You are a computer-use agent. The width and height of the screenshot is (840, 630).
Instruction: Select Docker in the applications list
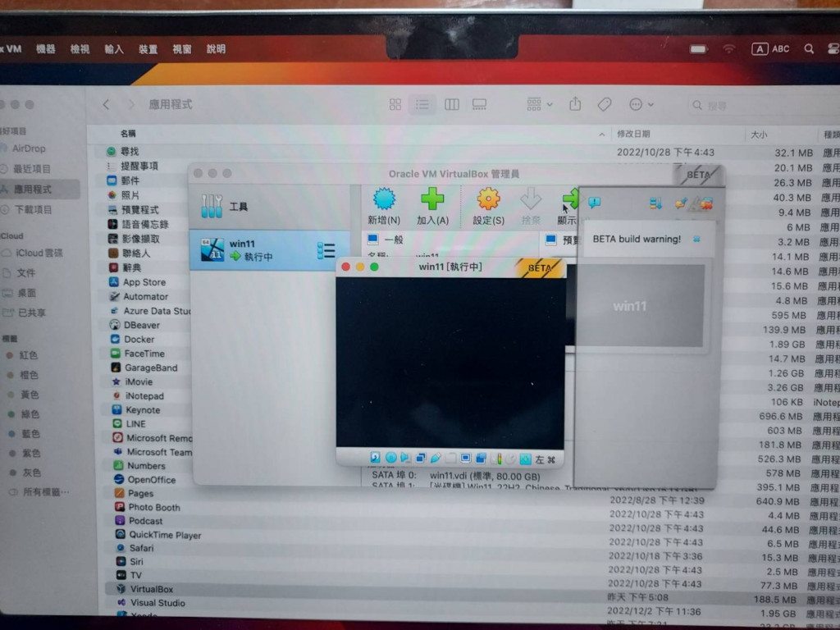pos(139,339)
